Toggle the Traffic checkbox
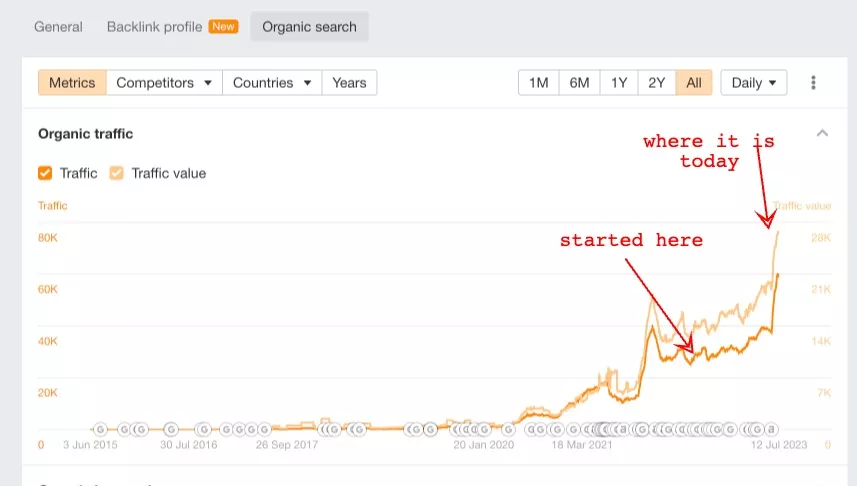857x486 pixels. 45,173
